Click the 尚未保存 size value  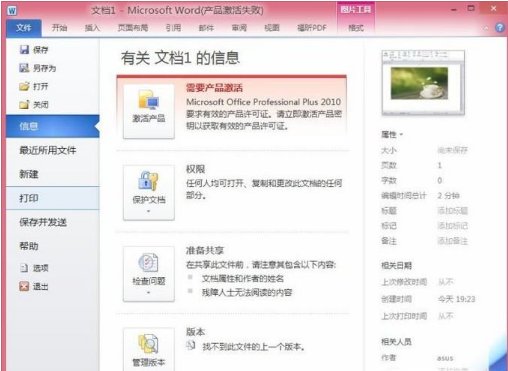pos(453,150)
